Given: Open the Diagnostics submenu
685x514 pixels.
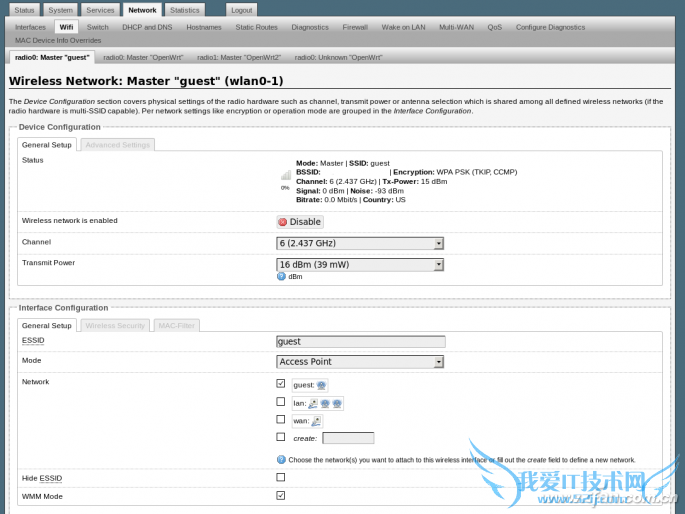Looking at the screenshot, I should 310,27.
